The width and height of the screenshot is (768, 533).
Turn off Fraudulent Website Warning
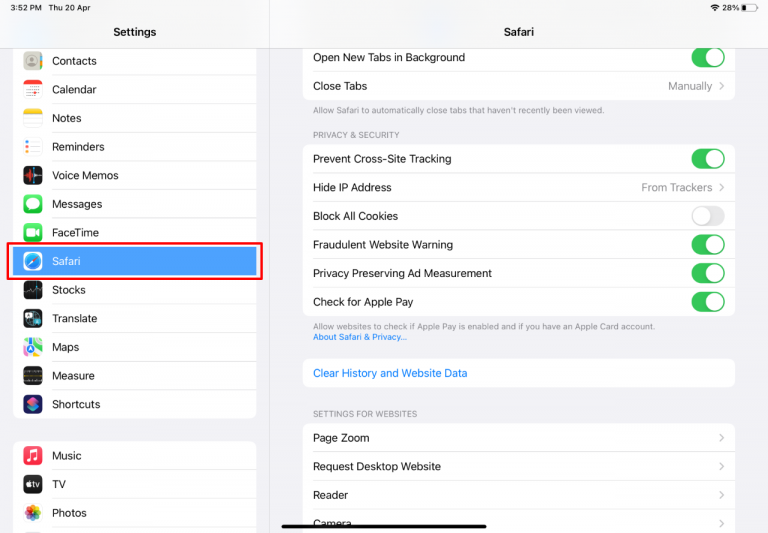(x=707, y=245)
